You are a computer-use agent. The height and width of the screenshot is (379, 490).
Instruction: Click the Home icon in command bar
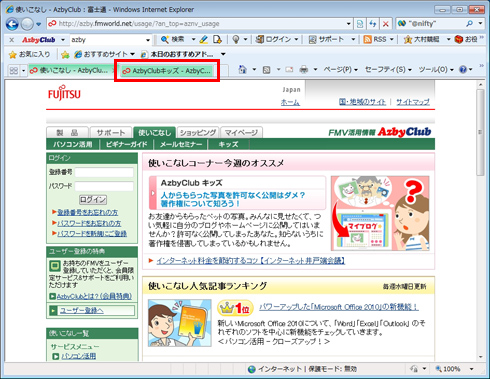click(x=242, y=70)
